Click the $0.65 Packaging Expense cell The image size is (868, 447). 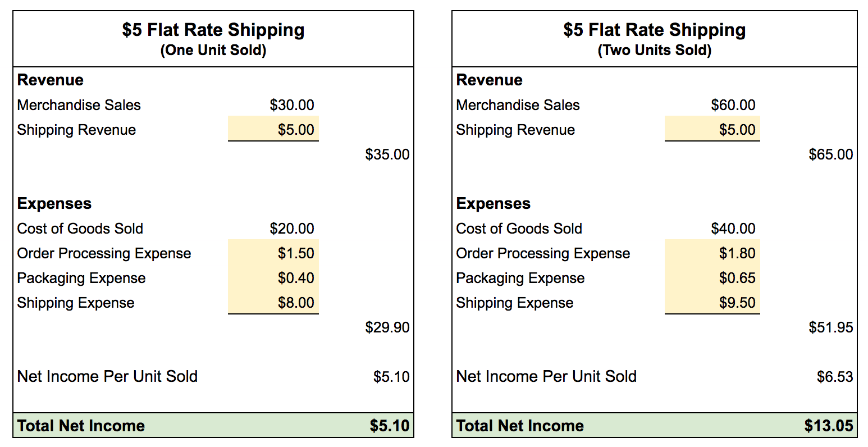pyautogui.click(x=712, y=277)
